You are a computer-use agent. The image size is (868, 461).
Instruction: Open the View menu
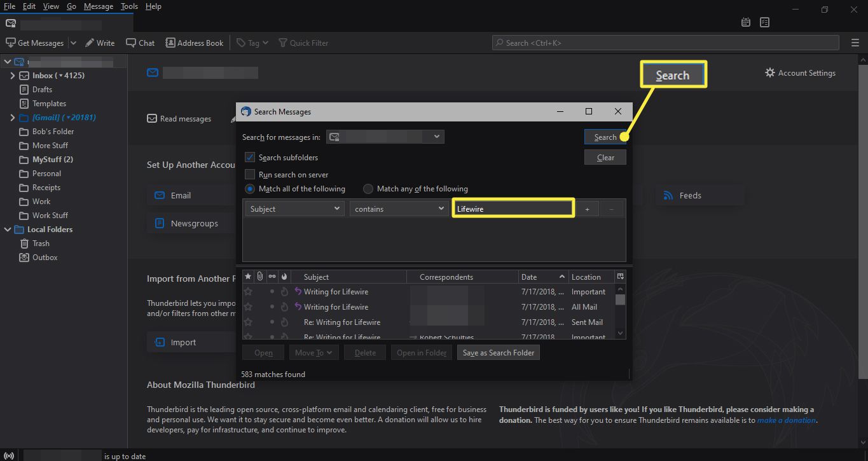[x=51, y=6]
